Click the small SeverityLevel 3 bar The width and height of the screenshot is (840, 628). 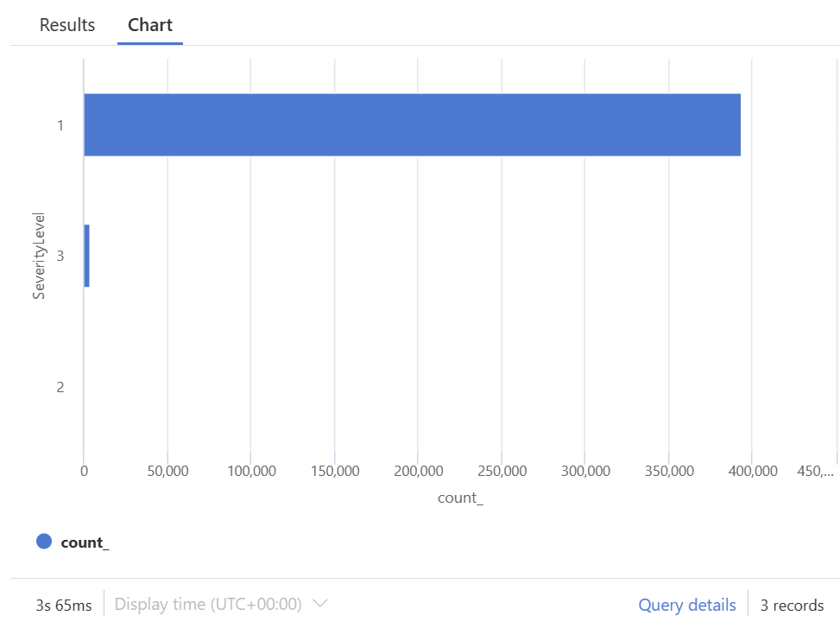click(x=86, y=256)
